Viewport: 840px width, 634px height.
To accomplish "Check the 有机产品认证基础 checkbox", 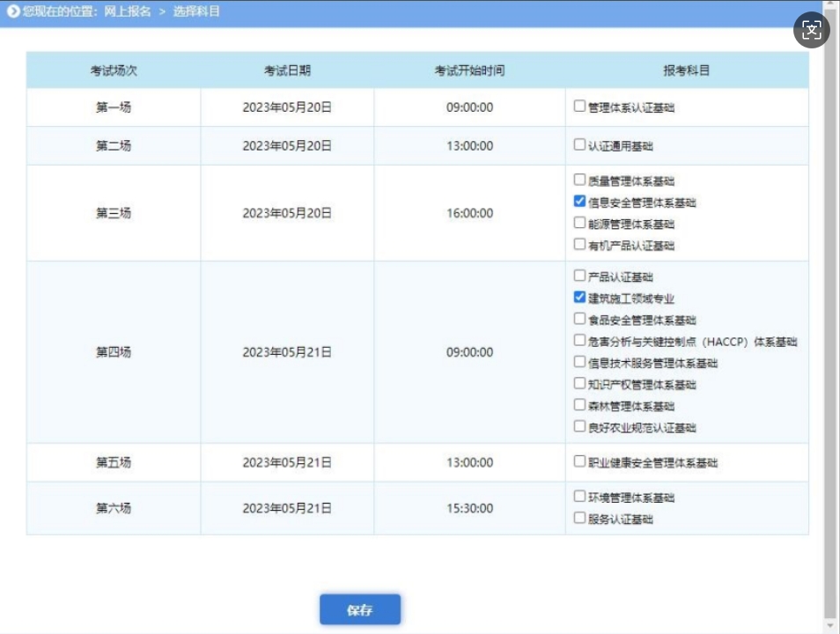I will [x=579, y=244].
